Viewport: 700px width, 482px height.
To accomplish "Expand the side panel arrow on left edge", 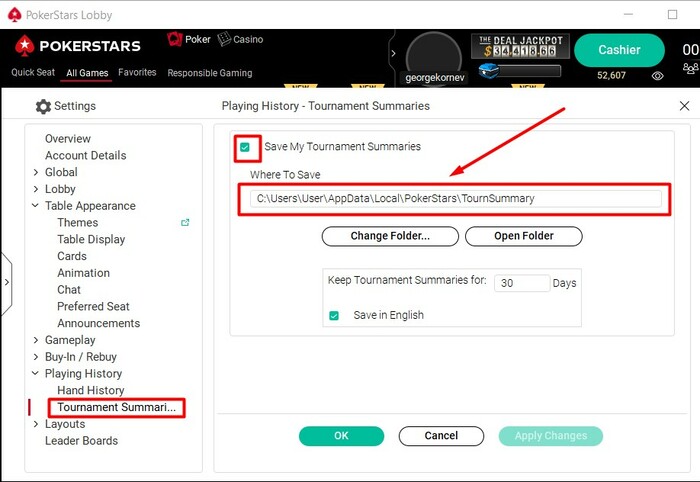I will 6,283.
